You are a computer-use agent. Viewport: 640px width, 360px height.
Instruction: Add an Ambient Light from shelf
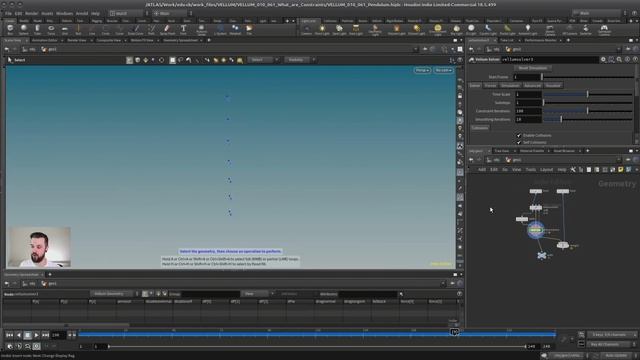[x=527, y=30]
